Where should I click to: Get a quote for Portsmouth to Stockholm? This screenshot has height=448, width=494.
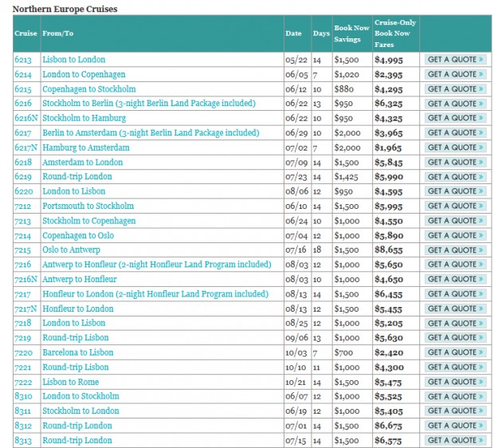[455, 206]
